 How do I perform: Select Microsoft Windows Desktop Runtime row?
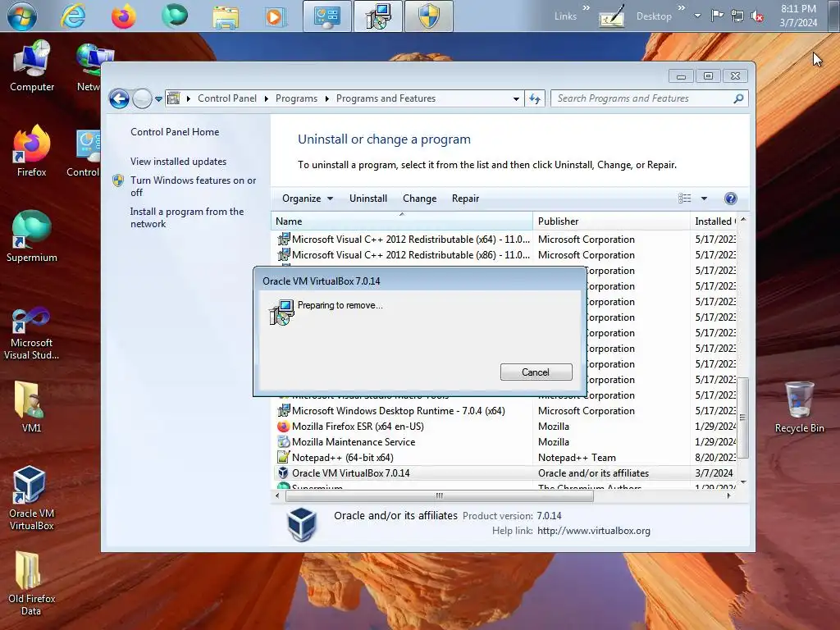point(505,411)
